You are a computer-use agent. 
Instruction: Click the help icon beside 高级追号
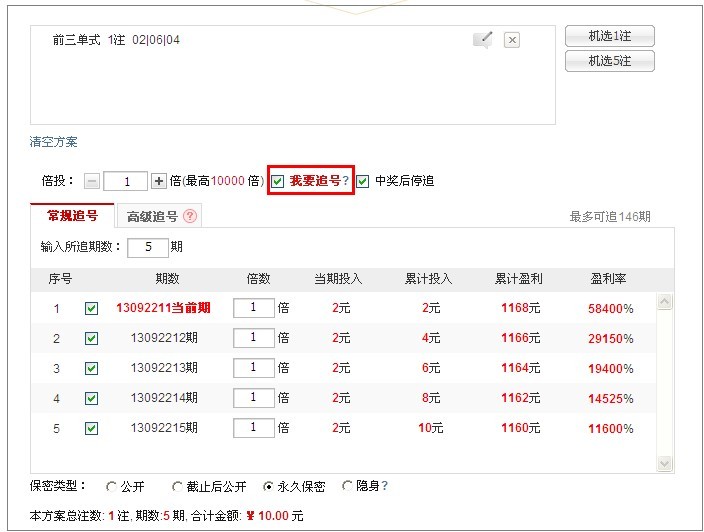191,215
